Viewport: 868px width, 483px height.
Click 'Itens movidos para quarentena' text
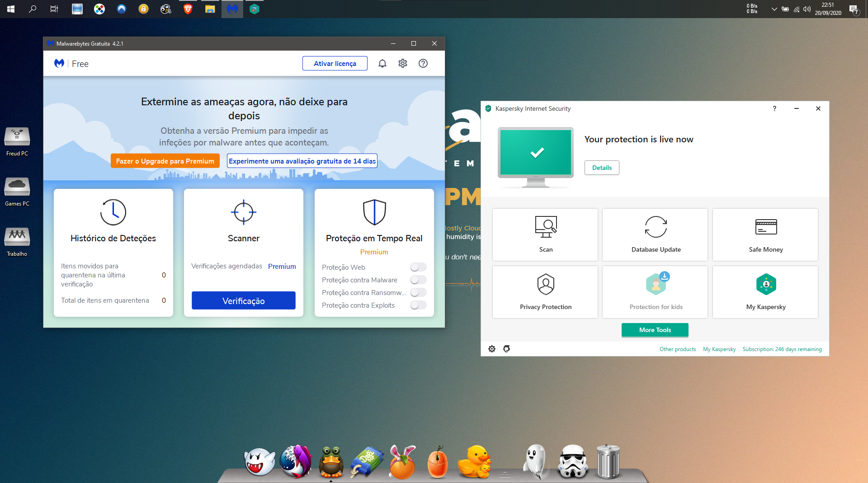pyautogui.click(x=93, y=275)
